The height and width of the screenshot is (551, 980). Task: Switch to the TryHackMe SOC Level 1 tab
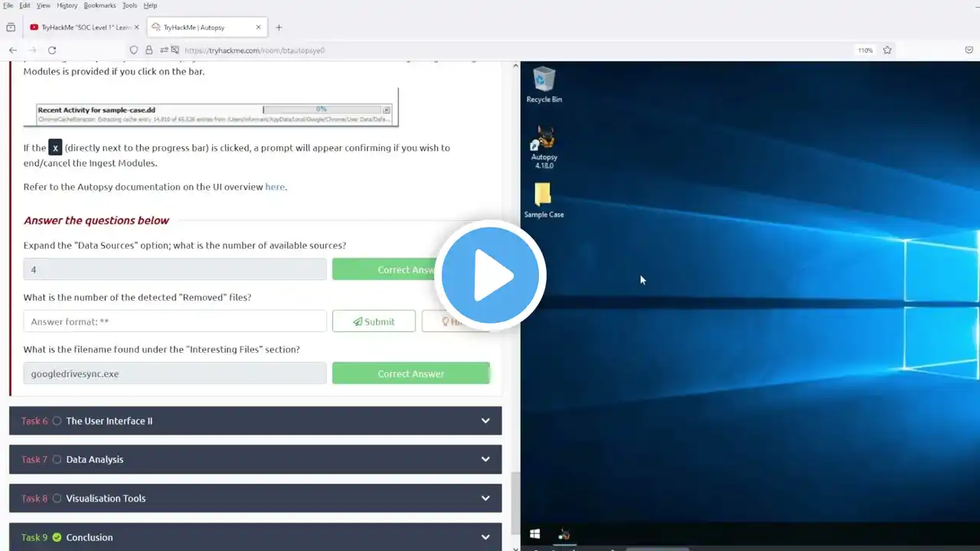[x=84, y=28]
